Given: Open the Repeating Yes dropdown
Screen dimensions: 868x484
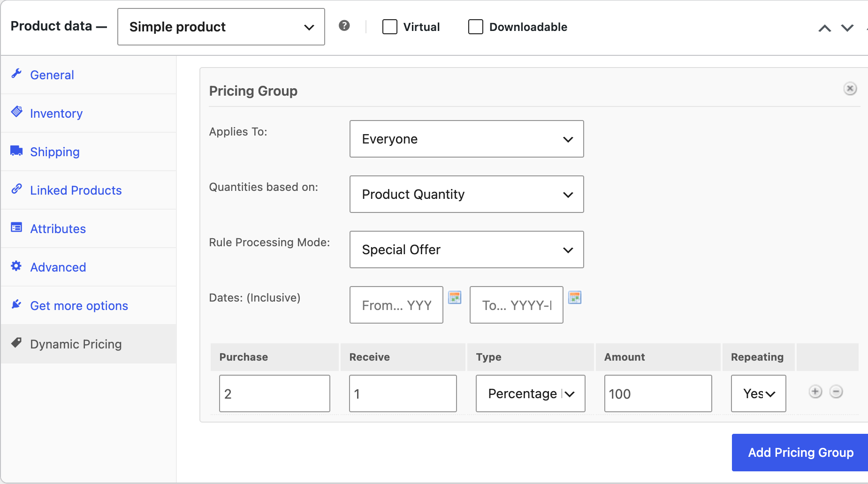Looking at the screenshot, I should coord(759,393).
